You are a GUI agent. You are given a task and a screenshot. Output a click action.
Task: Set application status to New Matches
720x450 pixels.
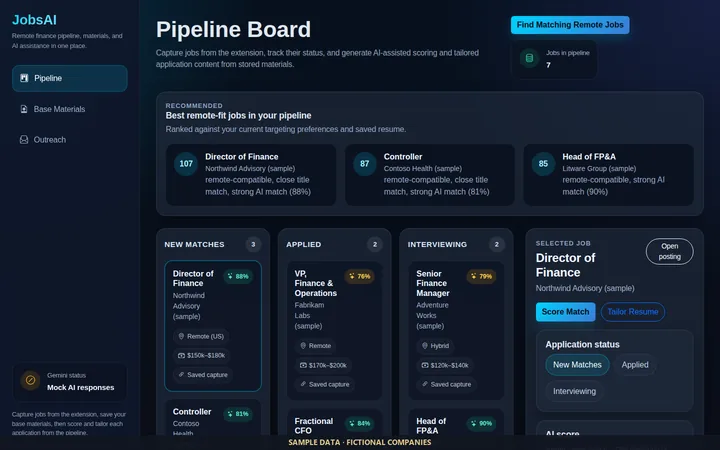(577, 365)
